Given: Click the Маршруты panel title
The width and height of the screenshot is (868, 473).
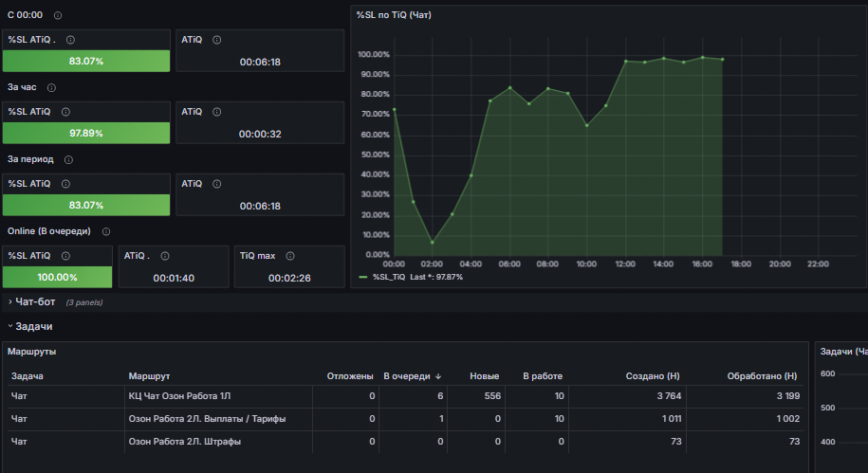Looking at the screenshot, I should point(31,352).
